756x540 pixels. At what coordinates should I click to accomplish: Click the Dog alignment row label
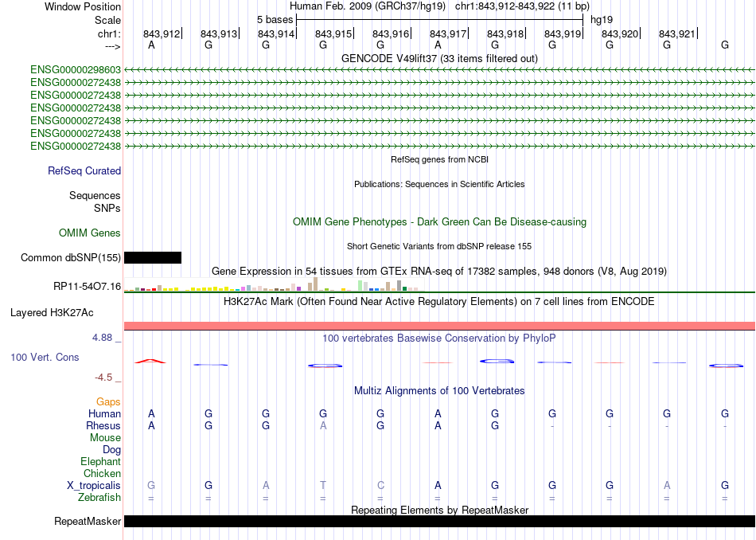click(x=111, y=450)
